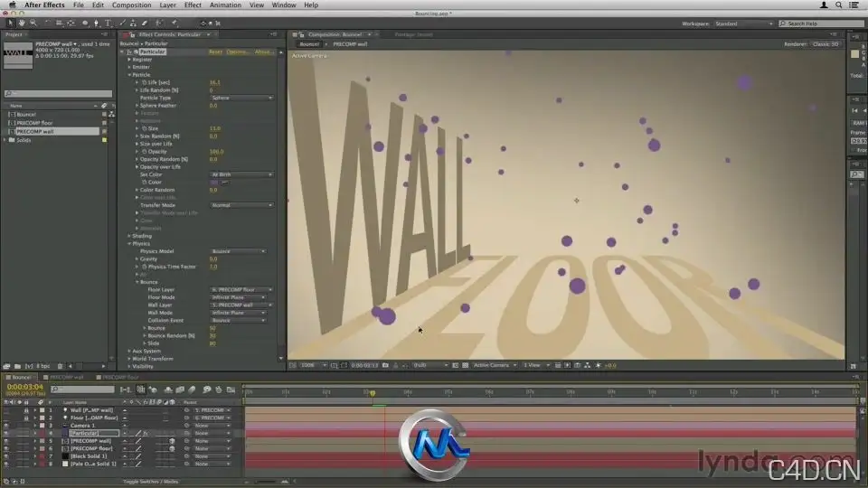Image resolution: width=868 pixels, height=488 pixels.
Task: Select the Brush tool
Action: [x=122, y=23]
